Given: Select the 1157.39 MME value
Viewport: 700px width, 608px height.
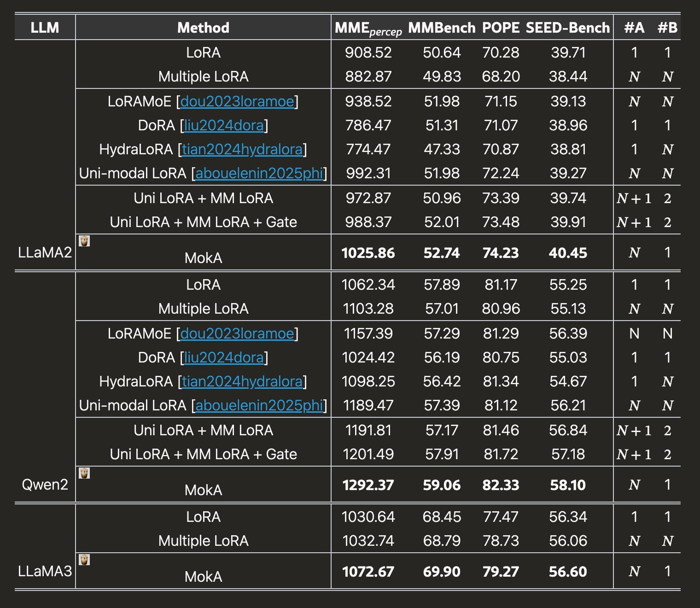Looking at the screenshot, I should pyautogui.click(x=368, y=333).
